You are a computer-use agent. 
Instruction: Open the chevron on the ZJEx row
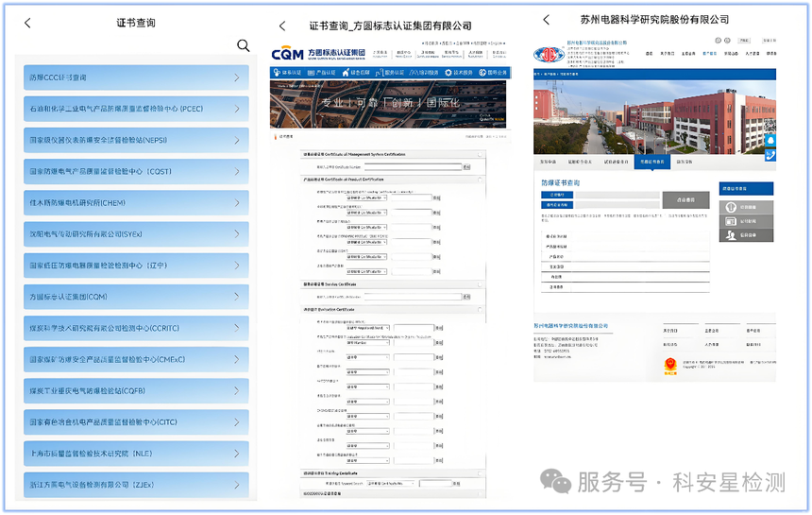(x=237, y=485)
